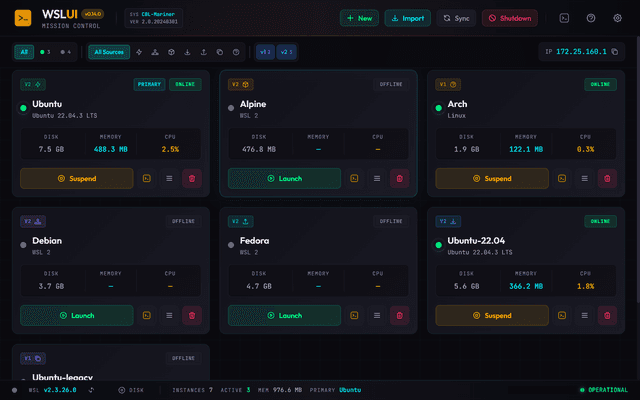Click the Shutdown button

tap(510, 18)
